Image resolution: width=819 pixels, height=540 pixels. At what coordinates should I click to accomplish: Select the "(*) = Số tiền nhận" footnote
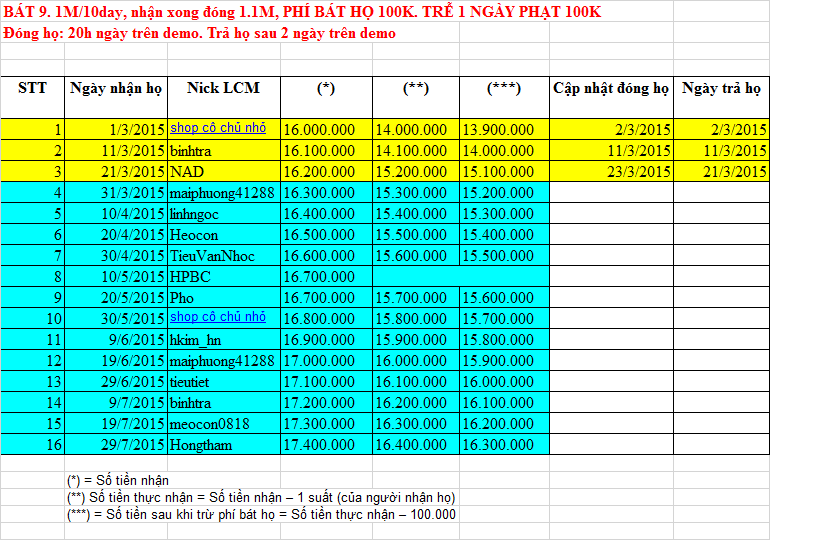[117, 480]
